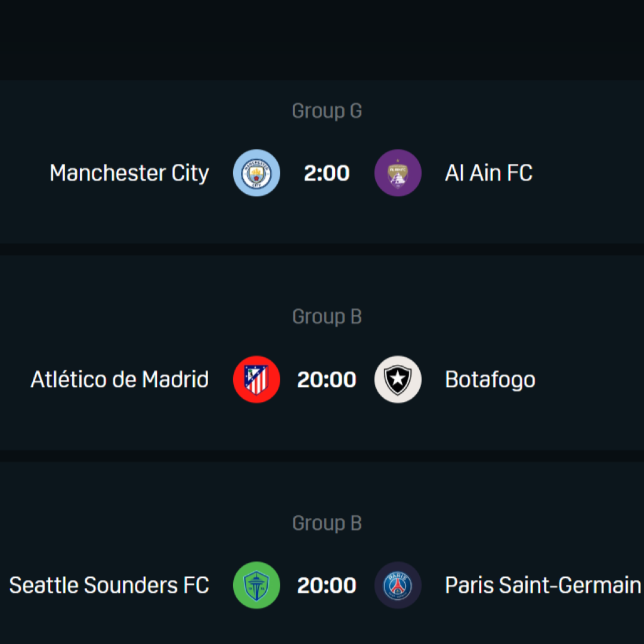Screen dimensions: 644x644
Task: Click the Seattle vs Paris 20:00 kickoff time
Action: tap(327, 585)
